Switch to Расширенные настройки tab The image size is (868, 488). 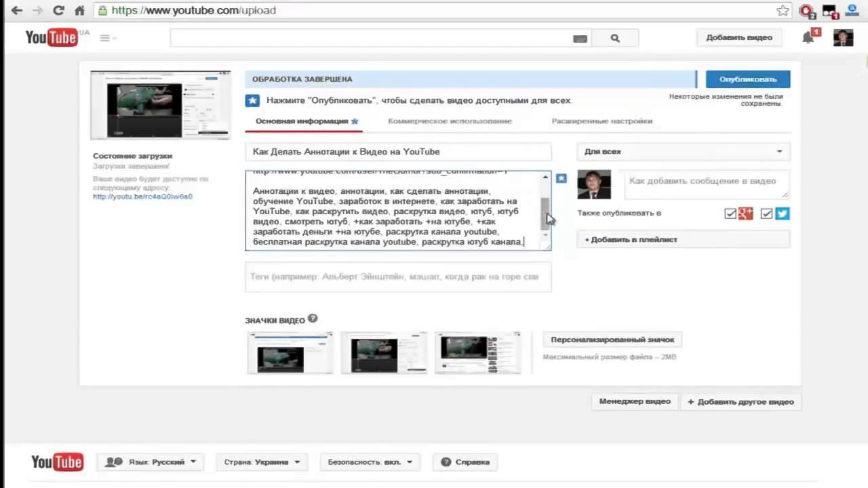[601, 121]
